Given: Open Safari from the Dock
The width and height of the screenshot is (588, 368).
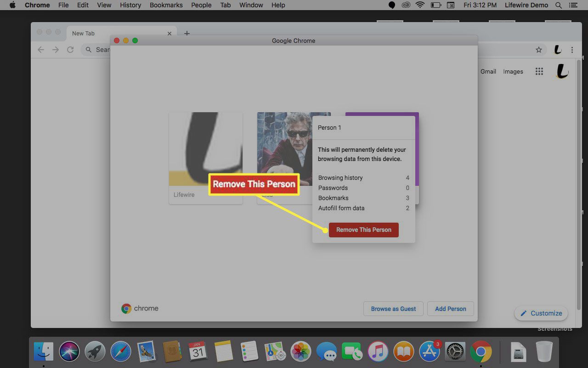Looking at the screenshot, I should coord(121,352).
